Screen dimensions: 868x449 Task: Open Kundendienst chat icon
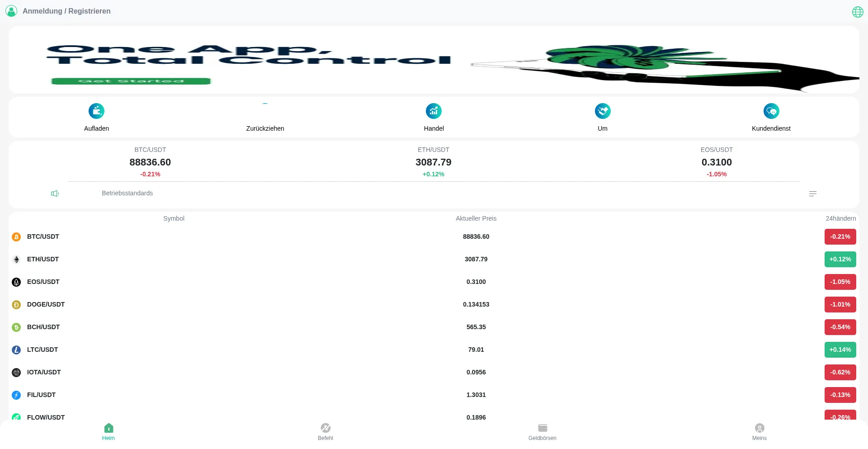point(771,111)
